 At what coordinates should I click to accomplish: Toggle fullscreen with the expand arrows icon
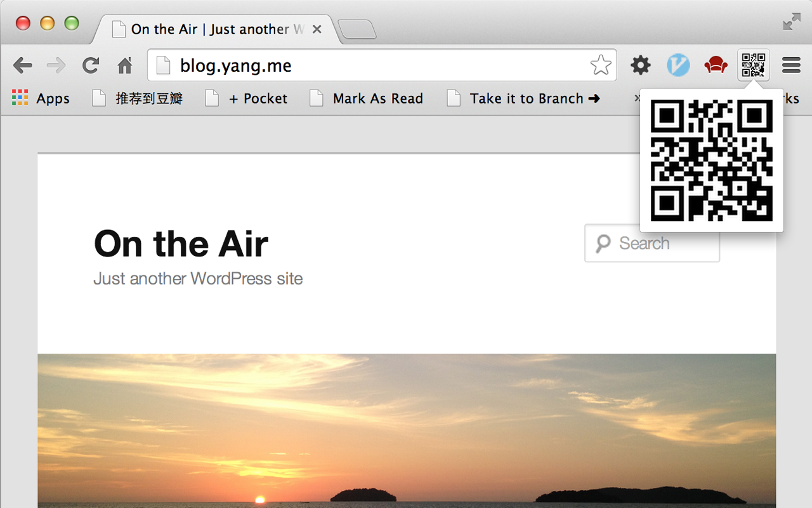pos(791,21)
